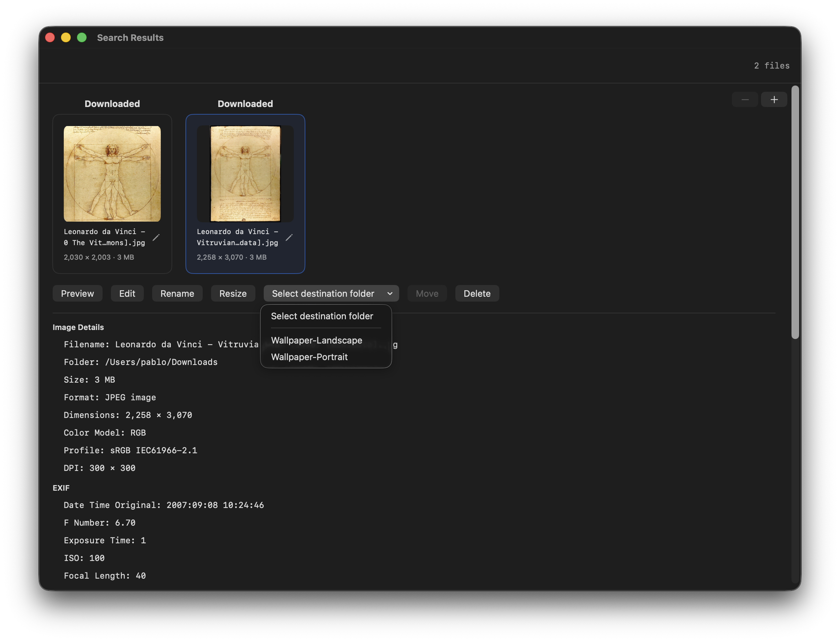This screenshot has width=840, height=642.
Task: Click the Exposure Time: 1 line
Action: coord(105,540)
